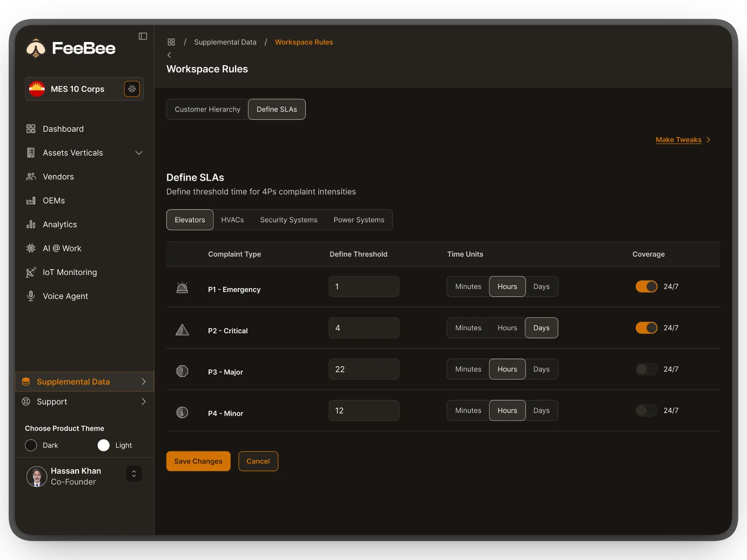
Task: Click the Coverage column header
Action: [x=648, y=254]
